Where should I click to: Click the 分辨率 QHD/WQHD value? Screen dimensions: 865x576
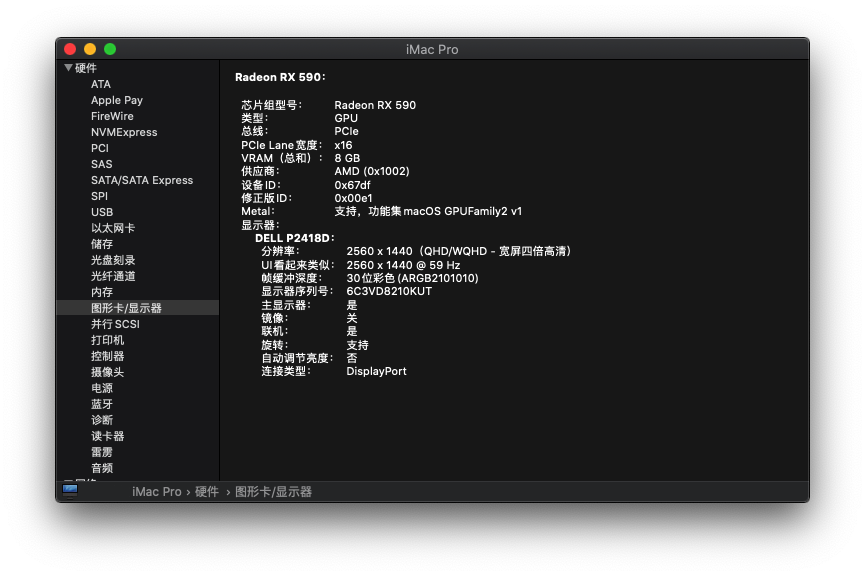pos(458,252)
